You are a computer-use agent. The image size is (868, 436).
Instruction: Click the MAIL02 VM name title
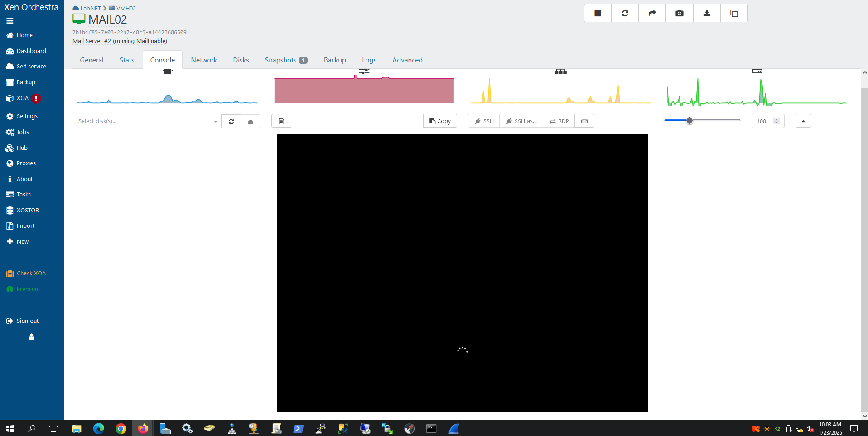(x=108, y=19)
